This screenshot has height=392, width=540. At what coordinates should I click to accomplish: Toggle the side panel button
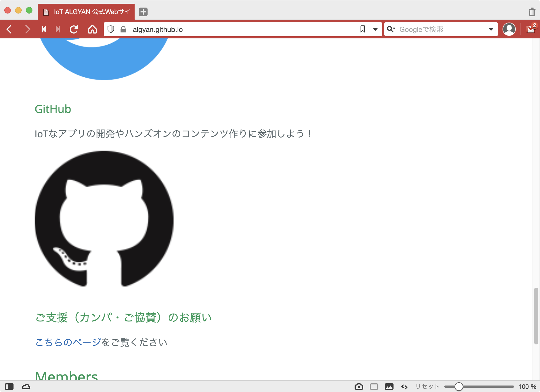(x=9, y=387)
